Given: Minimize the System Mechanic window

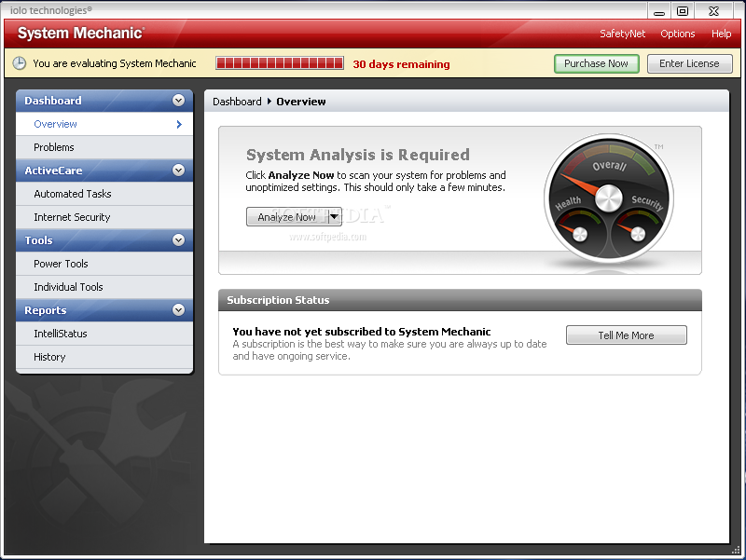Looking at the screenshot, I should point(659,11).
